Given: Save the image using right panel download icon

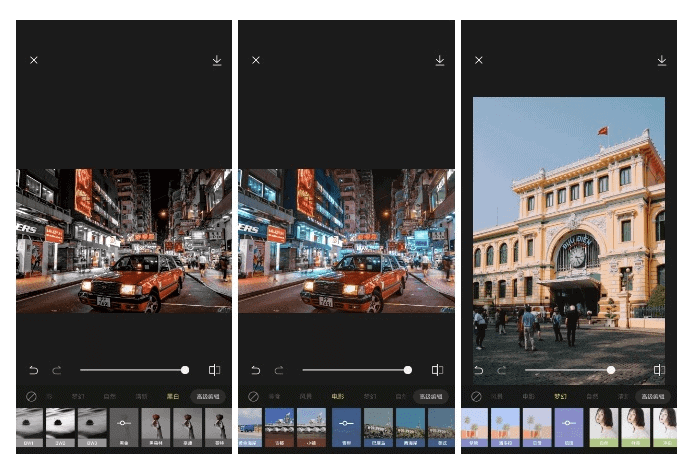Looking at the screenshot, I should click(662, 60).
